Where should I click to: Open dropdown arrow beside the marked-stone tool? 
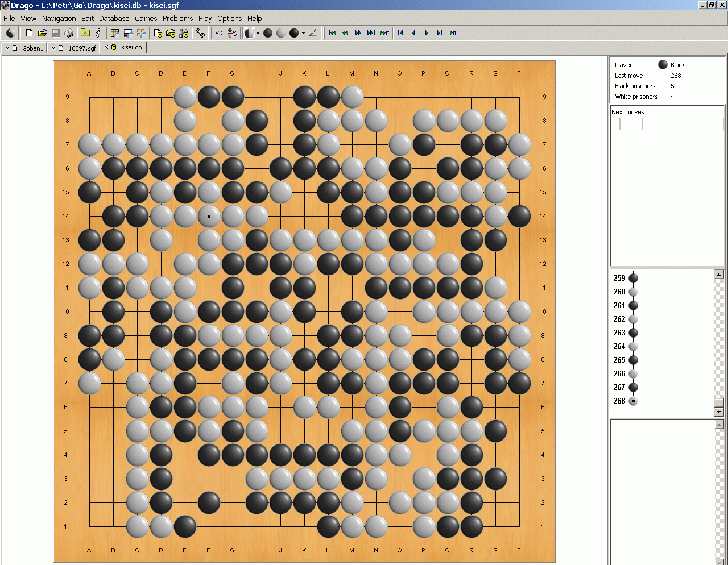[303, 33]
